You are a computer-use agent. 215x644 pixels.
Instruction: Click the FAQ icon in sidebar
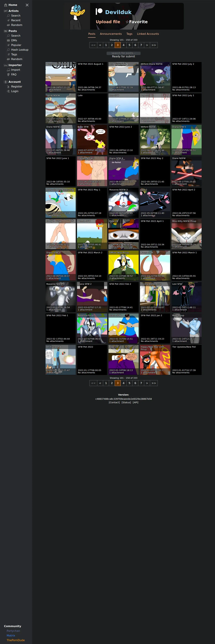click(x=9, y=75)
